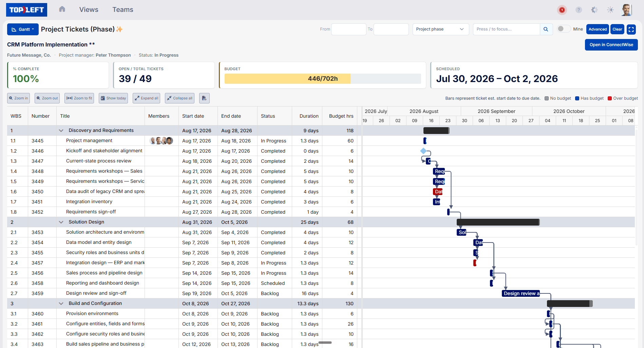Collapse the Build and Configuration phase
Viewport: 644px width, 348px height.
tap(61, 304)
